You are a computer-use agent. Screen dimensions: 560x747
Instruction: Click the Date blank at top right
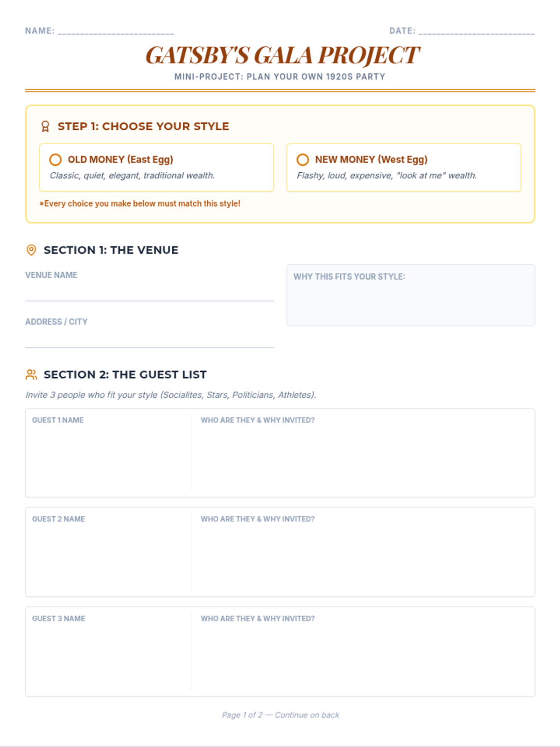click(x=476, y=31)
